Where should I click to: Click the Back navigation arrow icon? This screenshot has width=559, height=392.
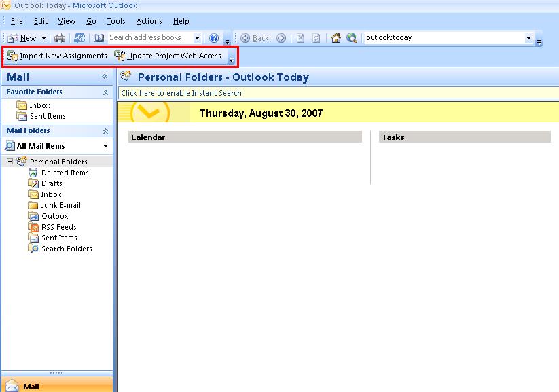(x=245, y=38)
